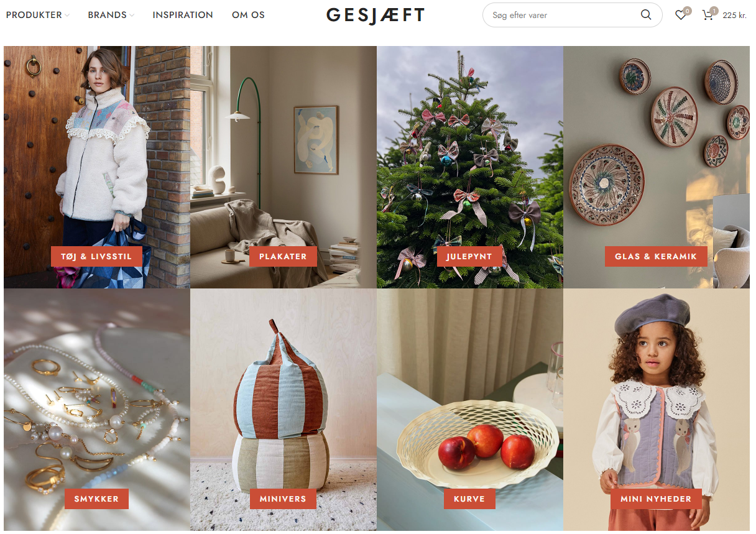Screen dimensions: 756x534
Task: Open the Inspiration menu item
Action: 183,15
